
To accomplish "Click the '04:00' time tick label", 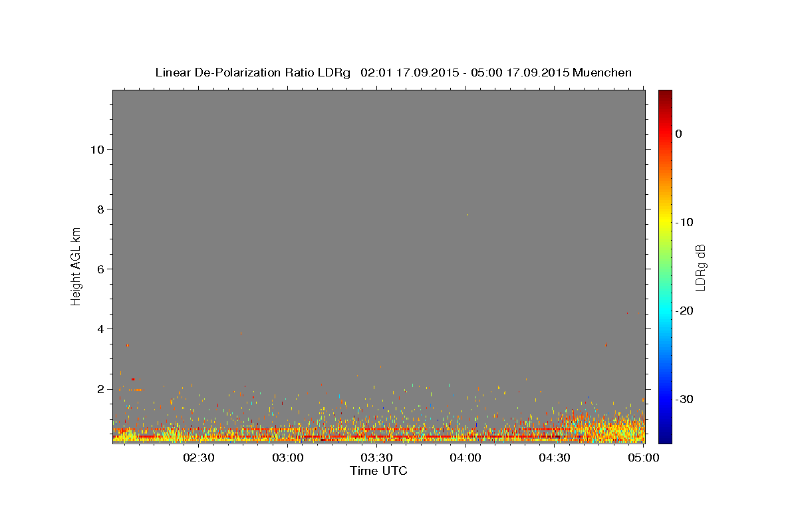I will click(x=465, y=458).
